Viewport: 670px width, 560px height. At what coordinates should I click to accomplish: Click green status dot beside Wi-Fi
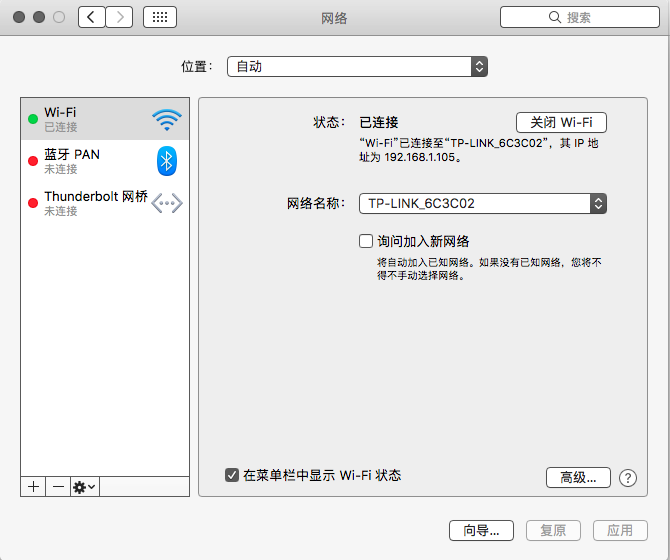pos(33,119)
